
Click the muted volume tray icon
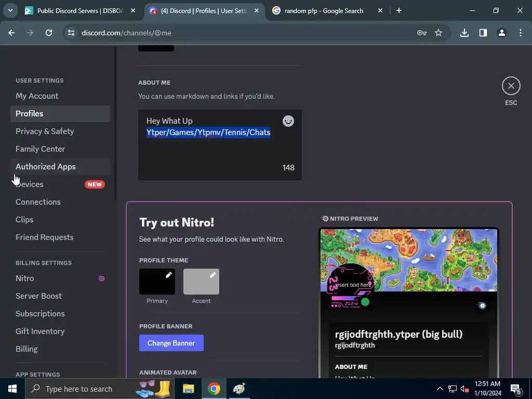(x=464, y=389)
